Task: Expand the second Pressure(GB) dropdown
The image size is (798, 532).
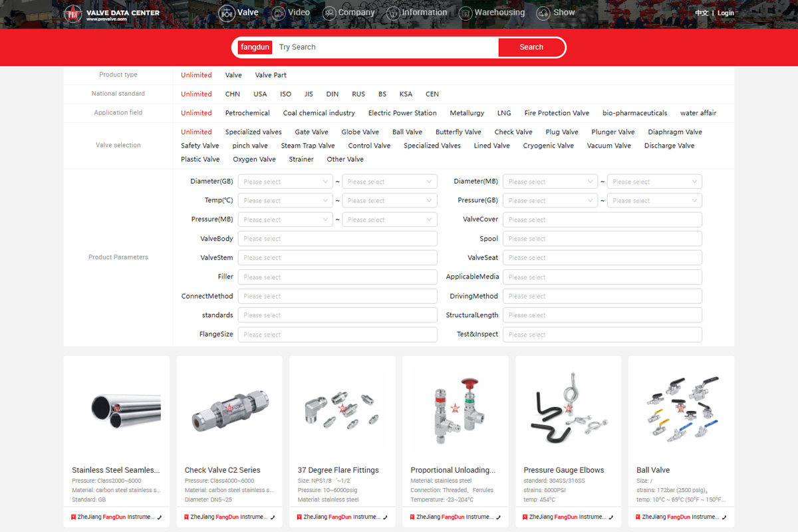Action: (654, 201)
